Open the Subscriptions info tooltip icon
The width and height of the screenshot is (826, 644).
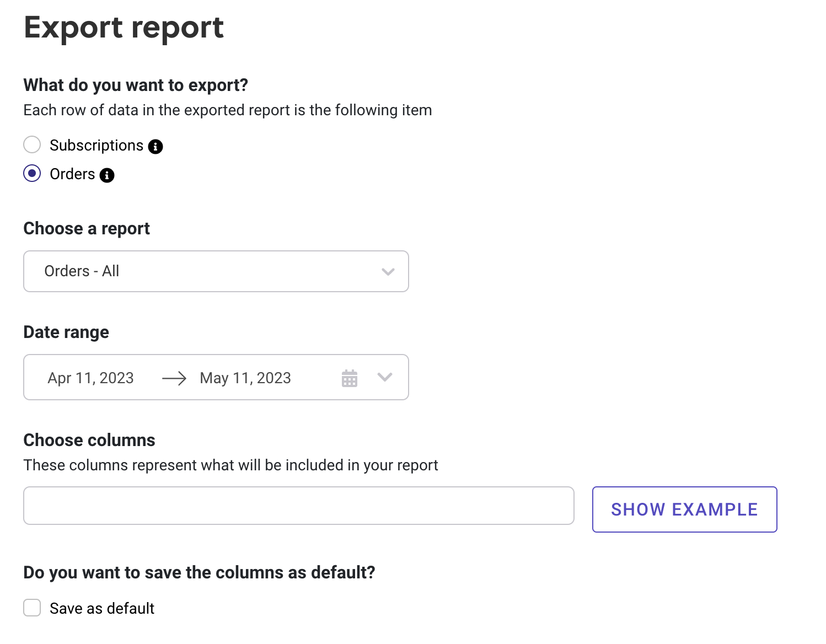click(x=155, y=147)
